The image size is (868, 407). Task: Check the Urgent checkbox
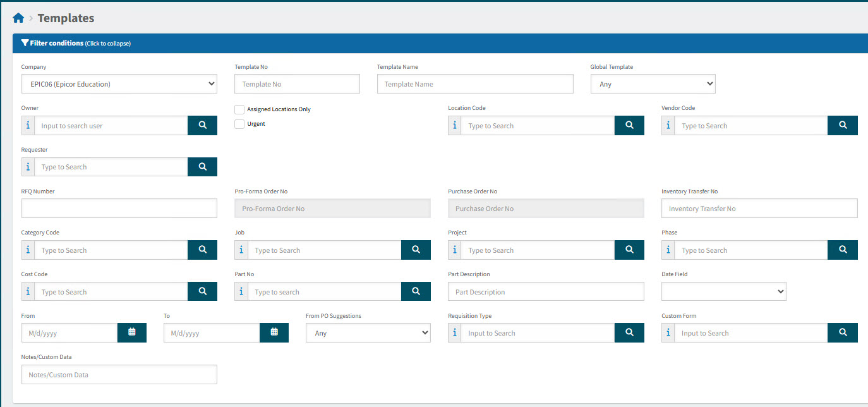pyautogui.click(x=239, y=124)
